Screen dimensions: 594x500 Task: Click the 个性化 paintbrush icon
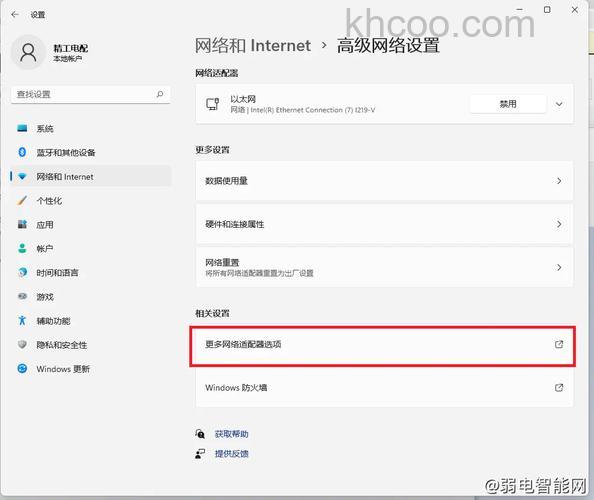[22, 200]
